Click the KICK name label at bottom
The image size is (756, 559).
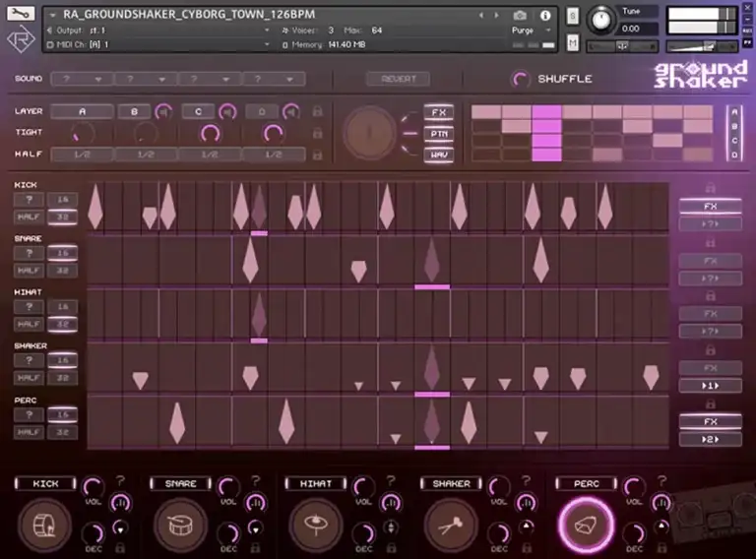coord(46,484)
